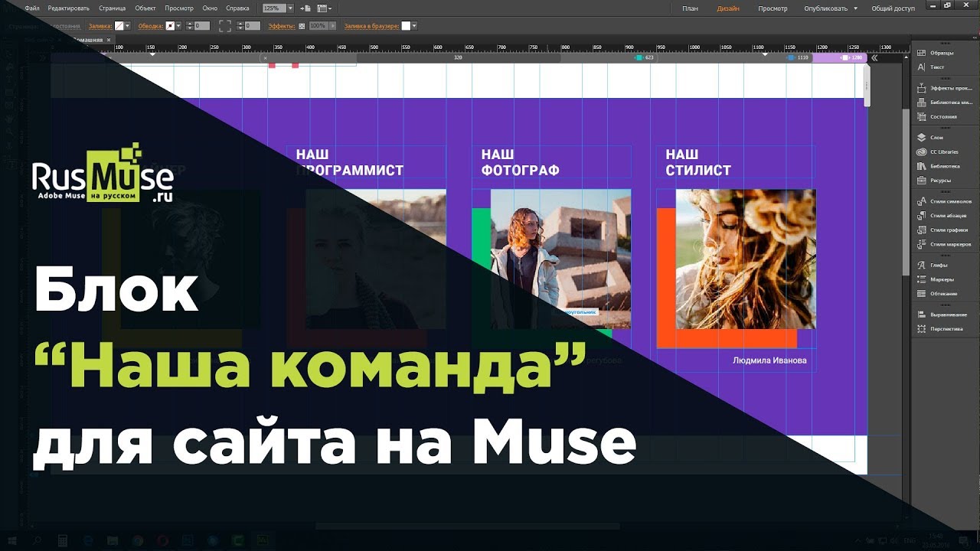Screen dimensions: 980x551
Task: Expand the stroke color dropdown arrow
Action: click(178, 25)
